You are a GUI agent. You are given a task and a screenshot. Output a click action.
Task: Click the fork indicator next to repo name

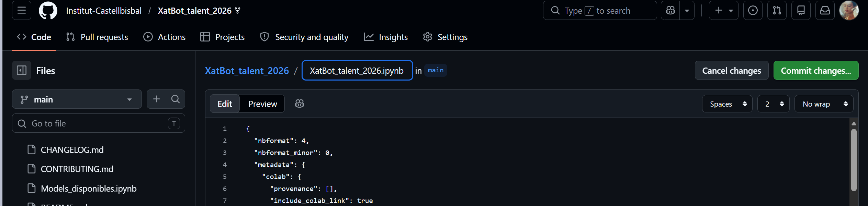click(x=238, y=11)
